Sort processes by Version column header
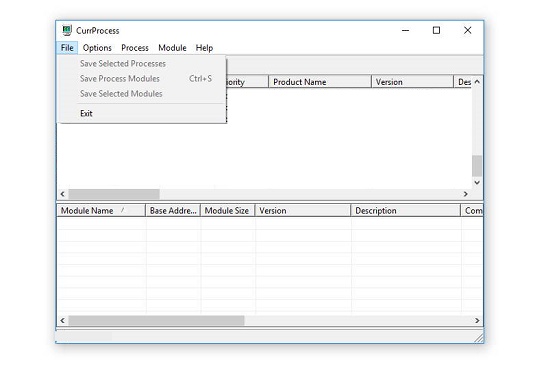 tap(412, 82)
